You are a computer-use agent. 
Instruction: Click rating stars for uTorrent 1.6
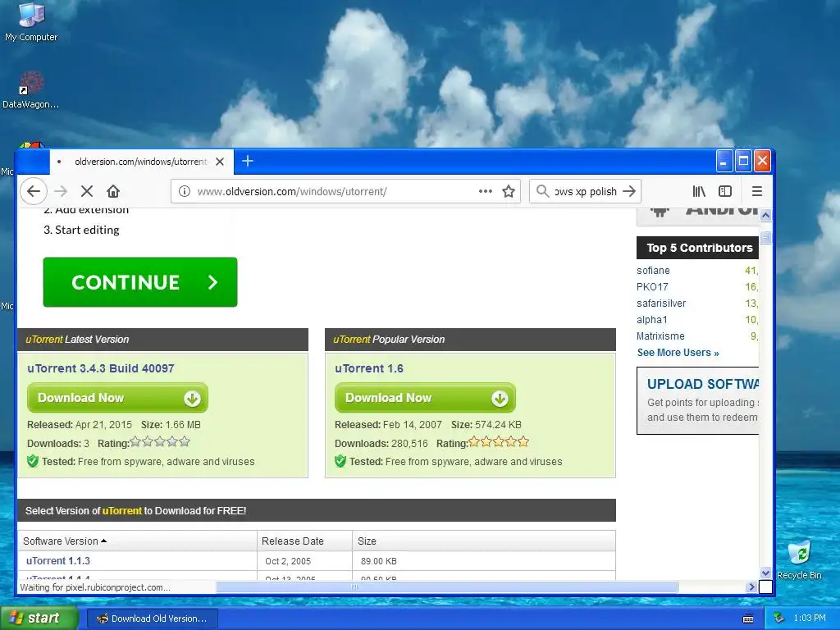[499, 442]
